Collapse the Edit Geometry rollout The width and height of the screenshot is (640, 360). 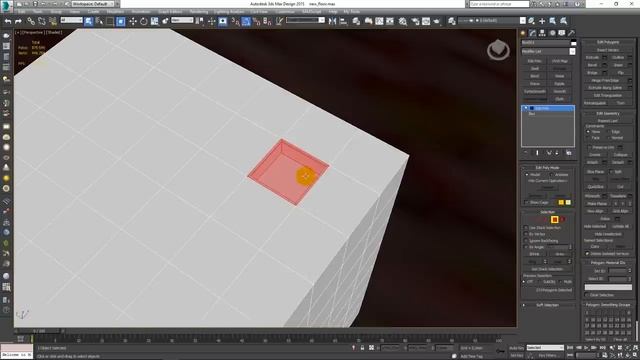(608, 113)
